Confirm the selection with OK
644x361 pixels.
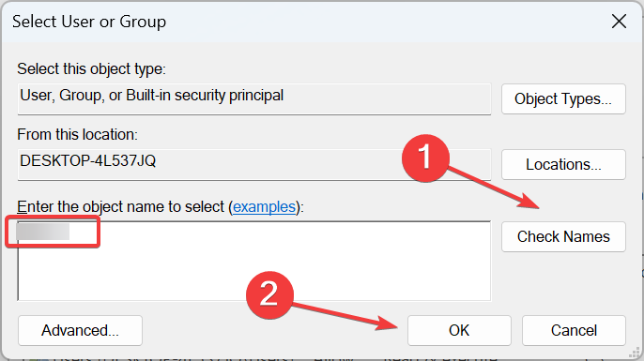tap(459, 330)
